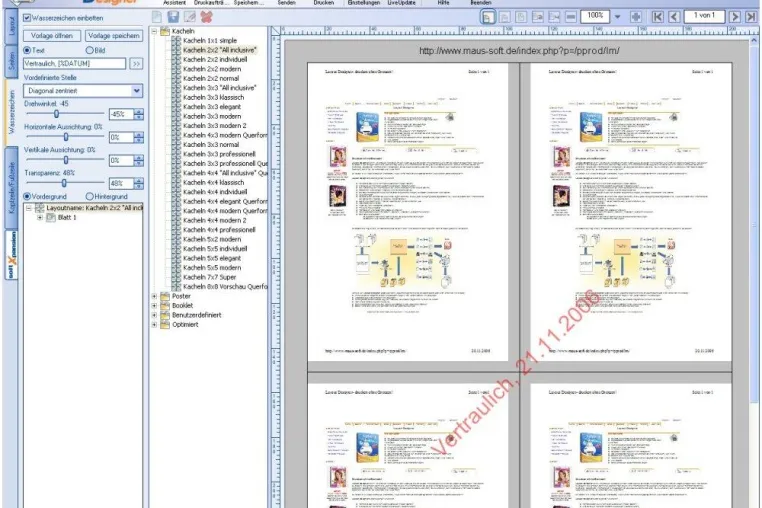Viewport: 762px width, 508px height.
Task: Click the soft Xpansion side tab
Action: (x=12, y=255)
